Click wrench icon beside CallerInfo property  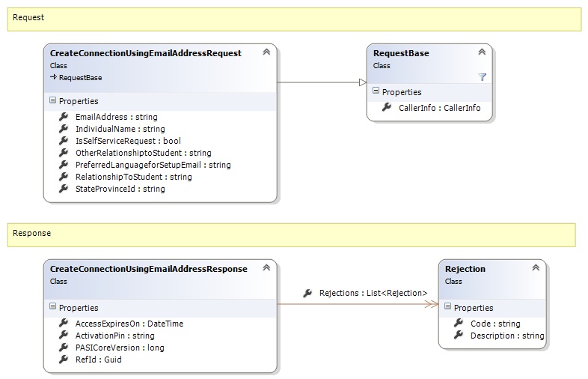pyautogui.click(x=387, y=108)
